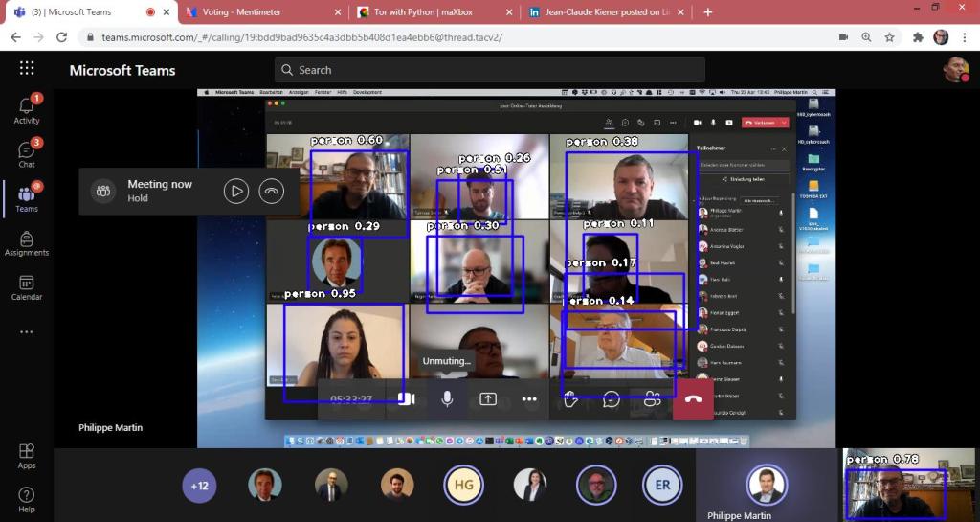Viewport: 980px width, 522px height.
Task: Open Chat in the Teams sidebar
Action: (26, 154)
